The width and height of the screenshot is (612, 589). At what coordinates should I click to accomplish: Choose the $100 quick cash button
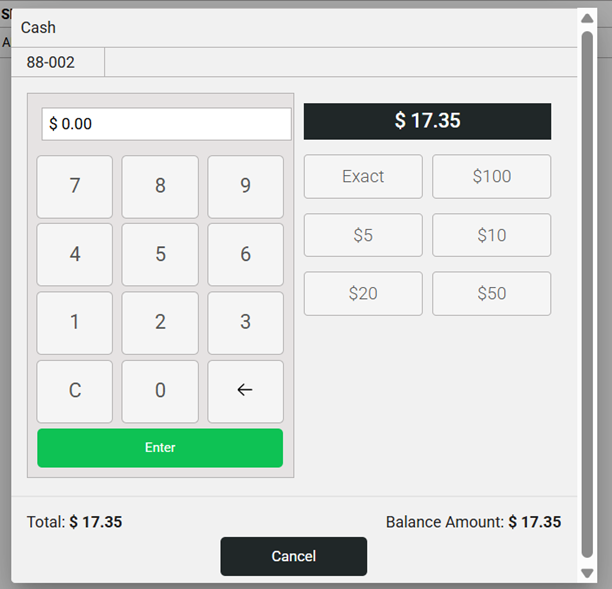[491, 177]
